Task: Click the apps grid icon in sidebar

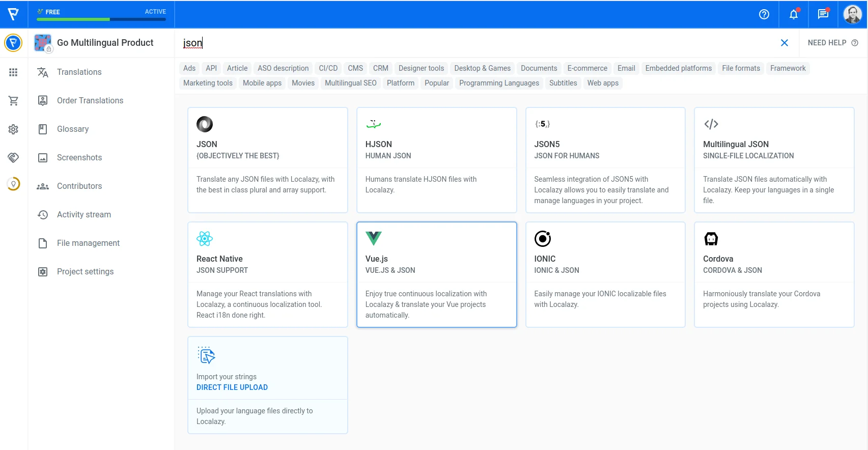Action: click(x=13, y=72)
